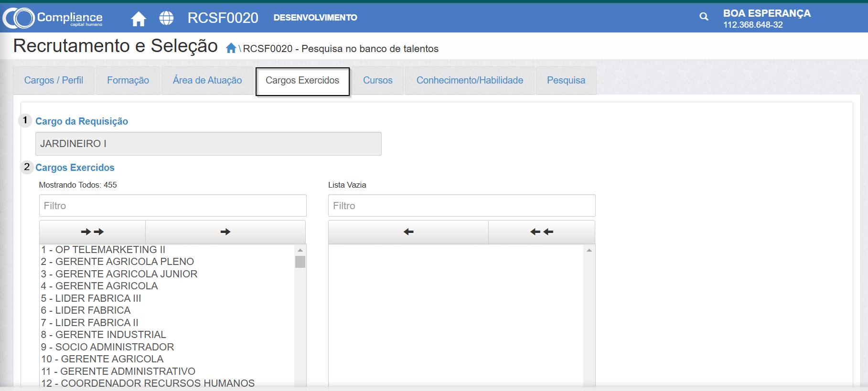Click the 112.368.648-32 number under user name

pos(753,25)
